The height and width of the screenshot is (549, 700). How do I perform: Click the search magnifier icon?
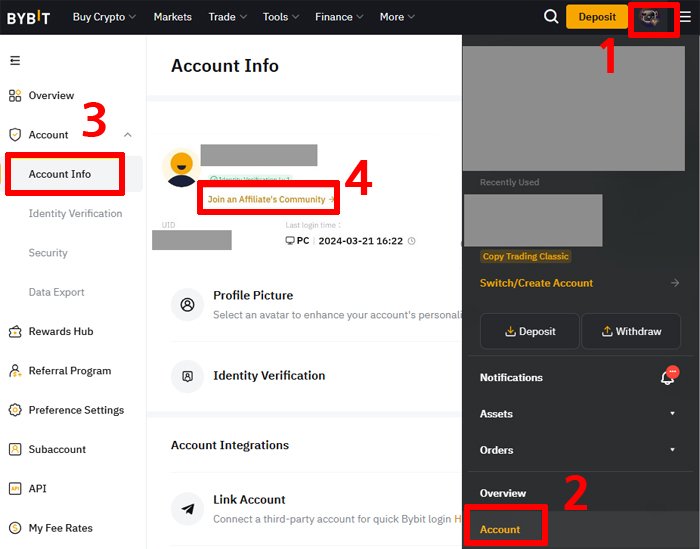click(x=551, y=17)
